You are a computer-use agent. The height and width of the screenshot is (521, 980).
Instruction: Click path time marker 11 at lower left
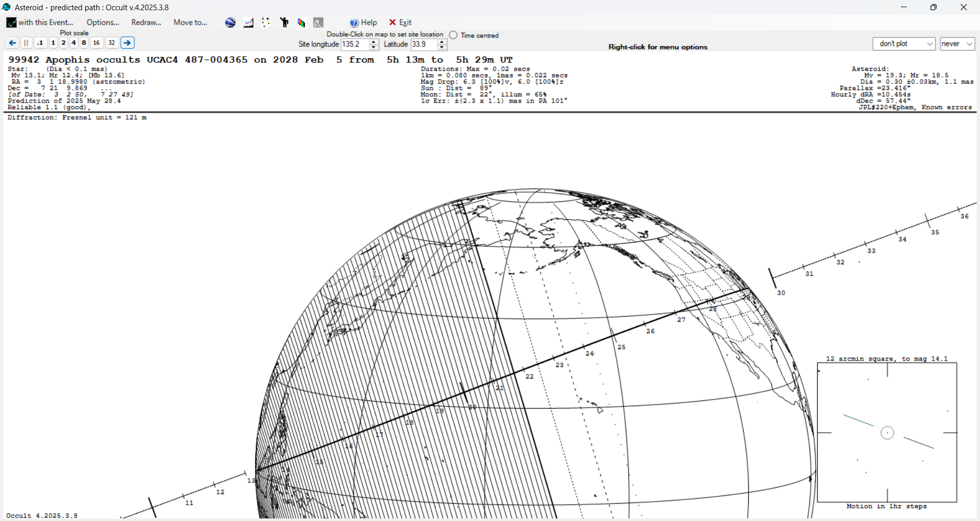tap(189, 503)
